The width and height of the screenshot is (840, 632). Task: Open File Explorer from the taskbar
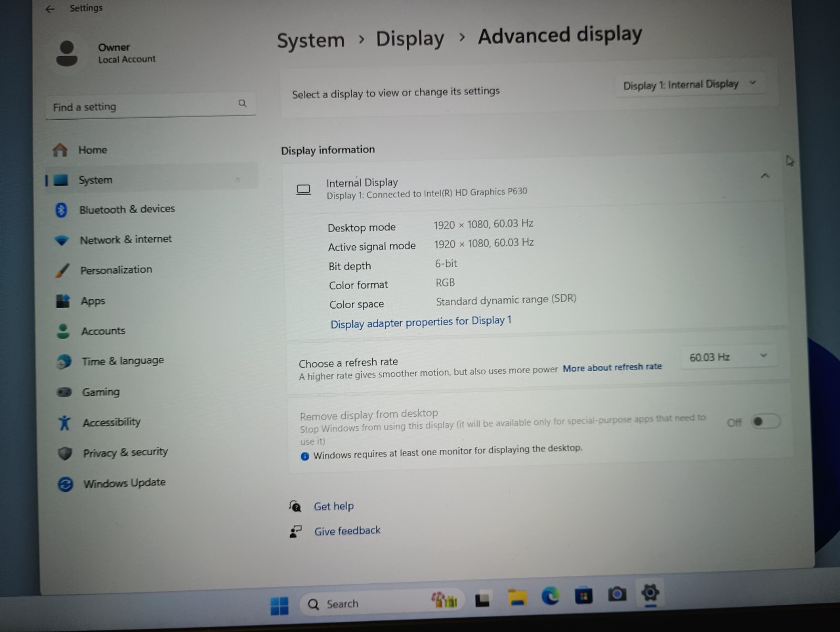point(517,598)
